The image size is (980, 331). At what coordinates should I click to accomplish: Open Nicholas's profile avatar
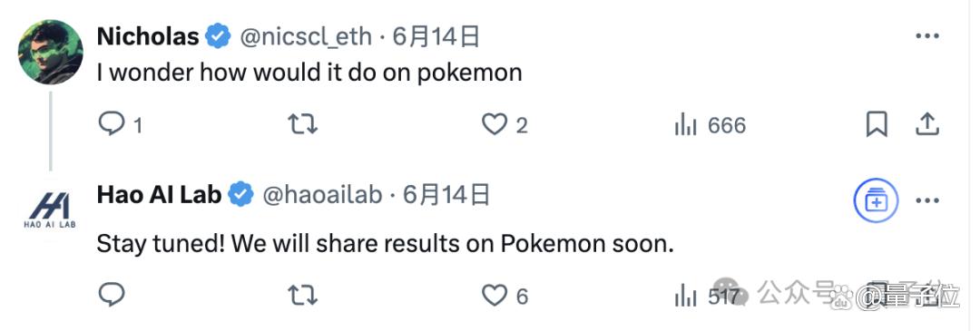51,52
